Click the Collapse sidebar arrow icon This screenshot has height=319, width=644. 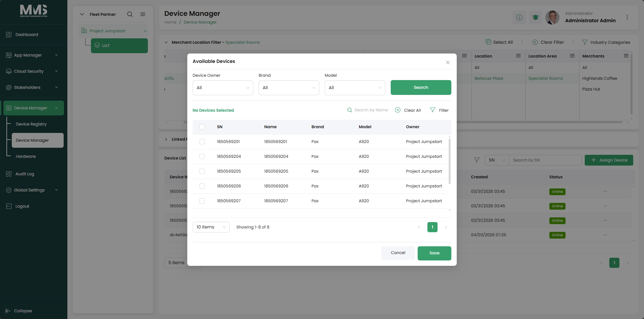coord(8,311)
